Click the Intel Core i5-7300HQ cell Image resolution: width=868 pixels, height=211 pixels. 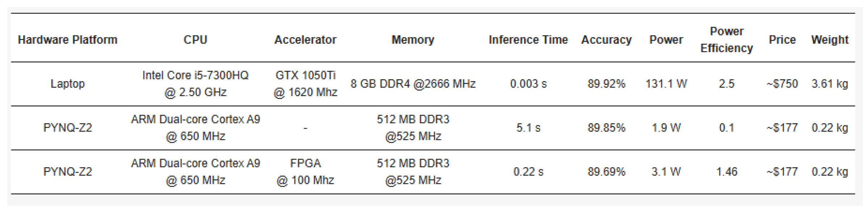(195, 84)
